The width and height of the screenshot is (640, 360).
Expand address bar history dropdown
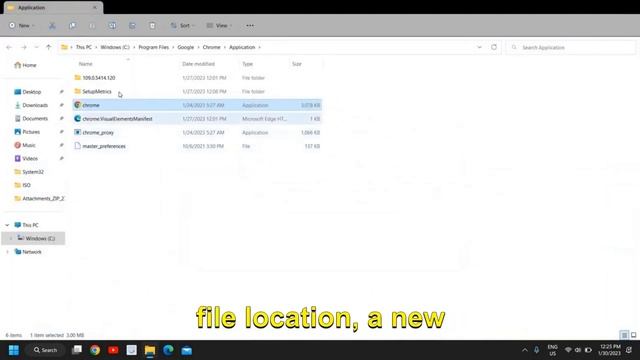tap(479, 47)
